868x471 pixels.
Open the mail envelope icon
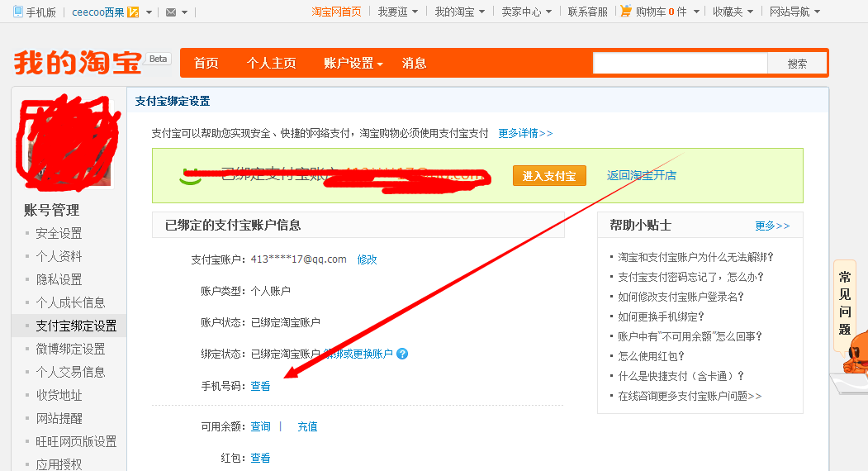pyautogui.click(x=171, y=12)
